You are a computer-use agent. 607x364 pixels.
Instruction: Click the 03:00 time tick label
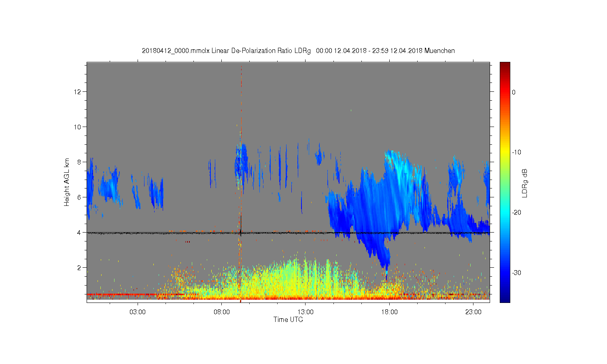[138, 312]
